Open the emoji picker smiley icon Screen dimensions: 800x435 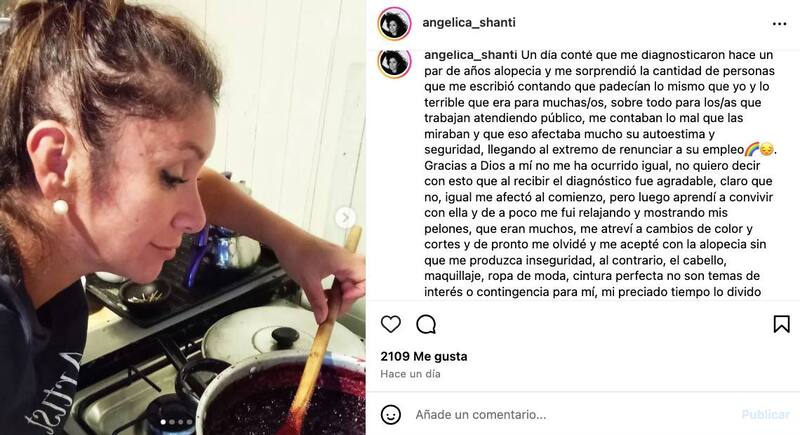(x=391, y=415)
